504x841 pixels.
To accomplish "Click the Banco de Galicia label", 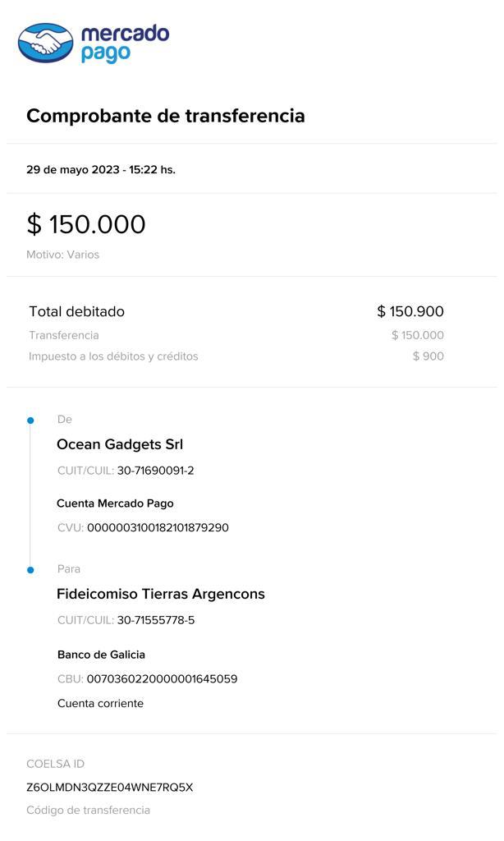I will (x=101, y=655).
